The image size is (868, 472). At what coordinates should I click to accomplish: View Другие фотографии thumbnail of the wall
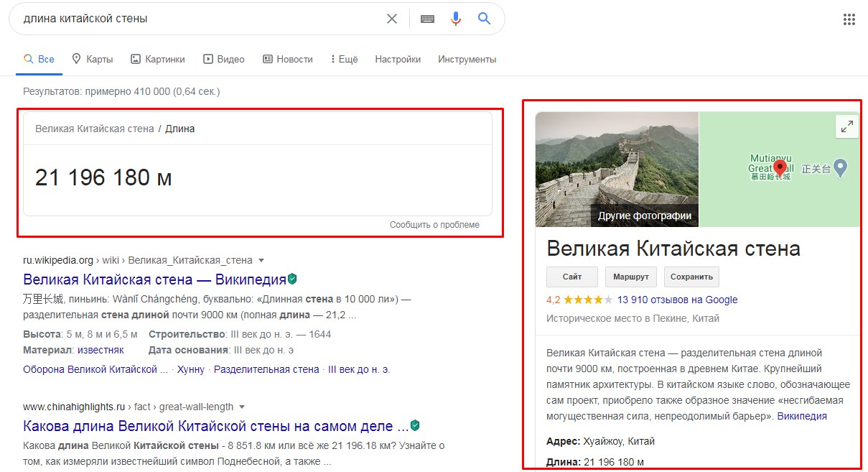point(644,216)
